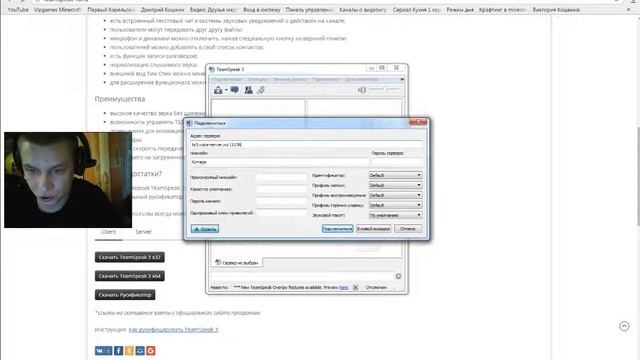Open the 'Режим дня' bookmark
The width and height of the screenshot is (640, 360).
click(460, 9)
